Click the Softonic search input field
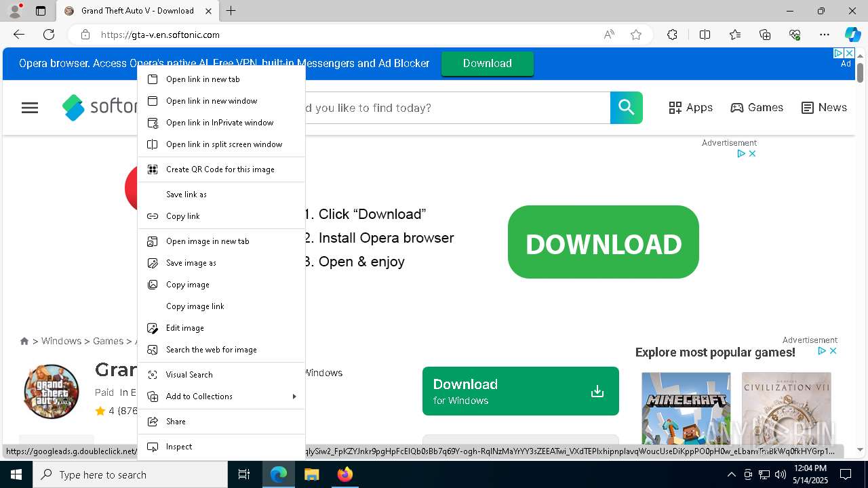Image resolution: width=868 pixels, height=488 pixels. [458, 108]
